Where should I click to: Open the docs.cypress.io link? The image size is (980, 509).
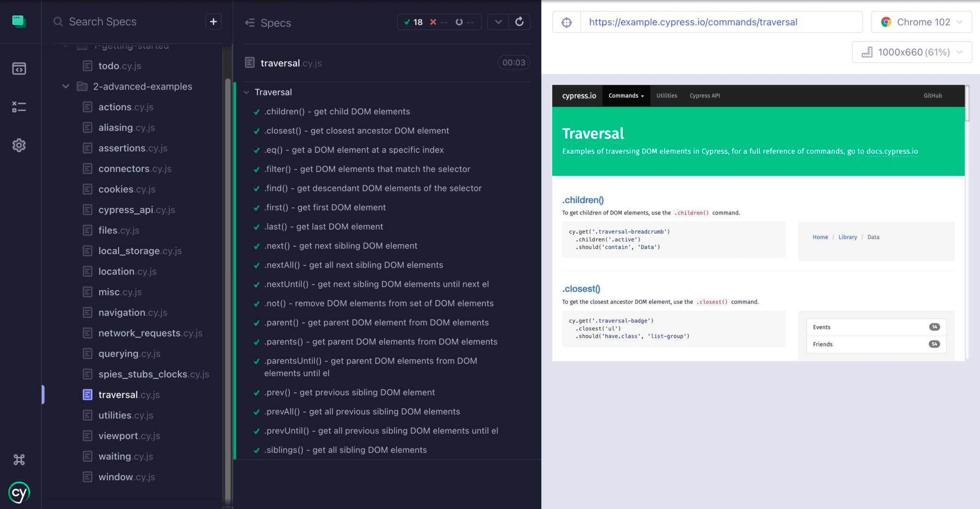(x=892, y=151)
